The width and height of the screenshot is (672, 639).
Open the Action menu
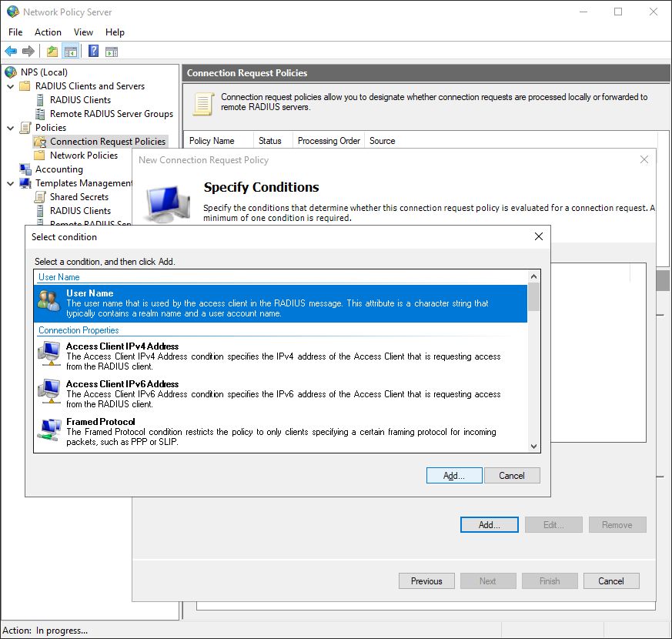pyautogui.click(x=48, y=32)
